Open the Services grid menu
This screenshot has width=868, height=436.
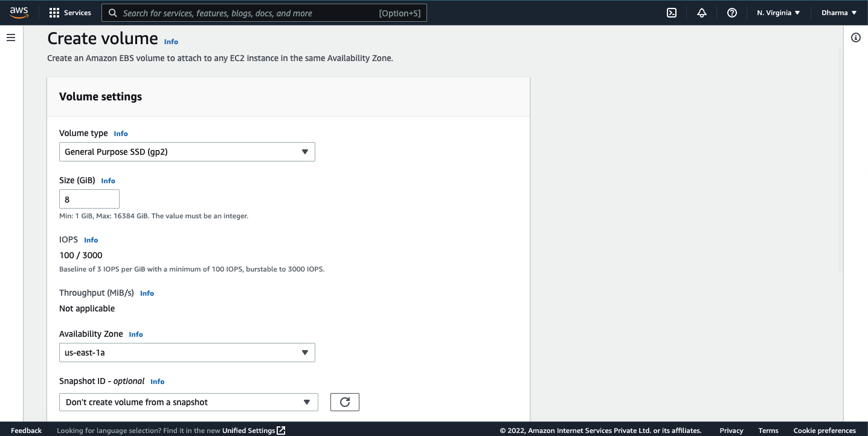54,13
